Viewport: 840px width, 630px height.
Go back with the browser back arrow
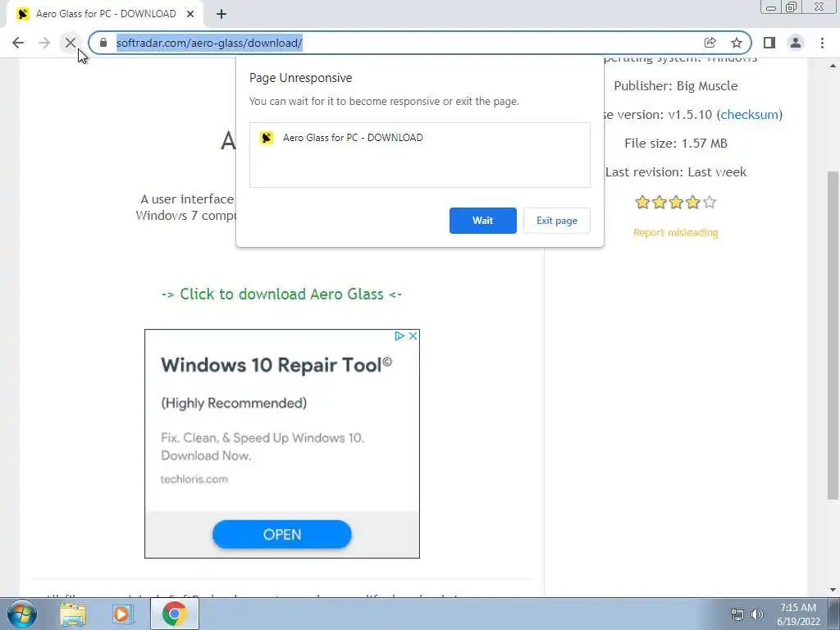(18, 43)
